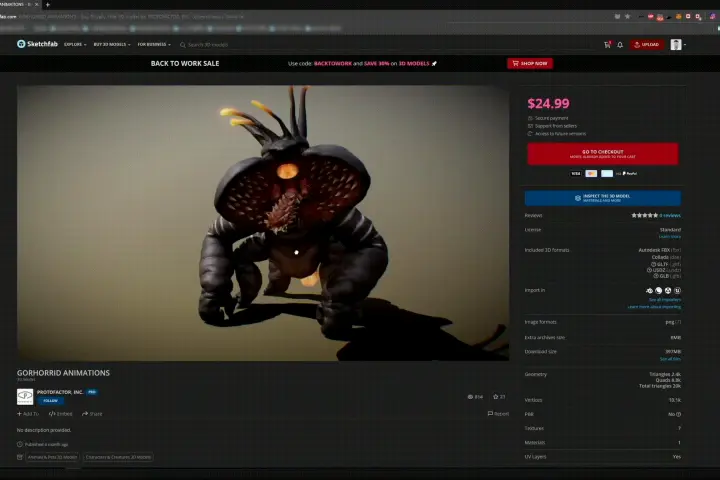
Task: Click the Back To Work Sale text
Action: pyautogui.click(x=185, y=63)
